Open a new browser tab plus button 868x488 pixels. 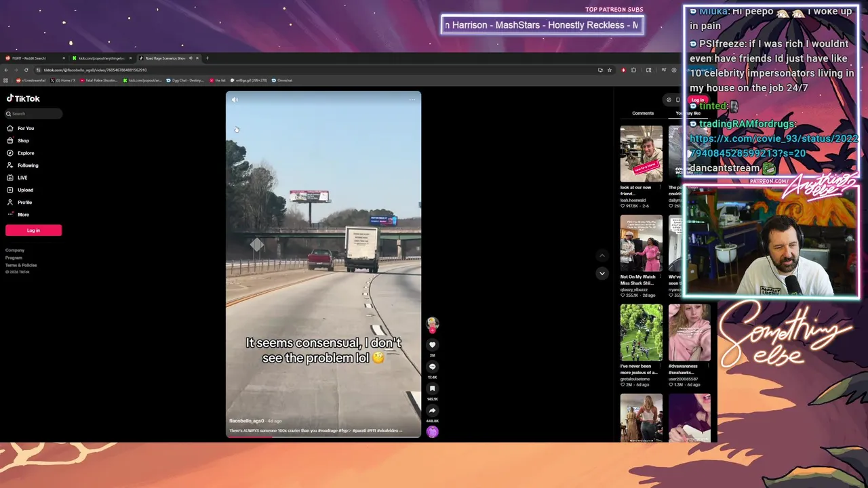point(208,58)
